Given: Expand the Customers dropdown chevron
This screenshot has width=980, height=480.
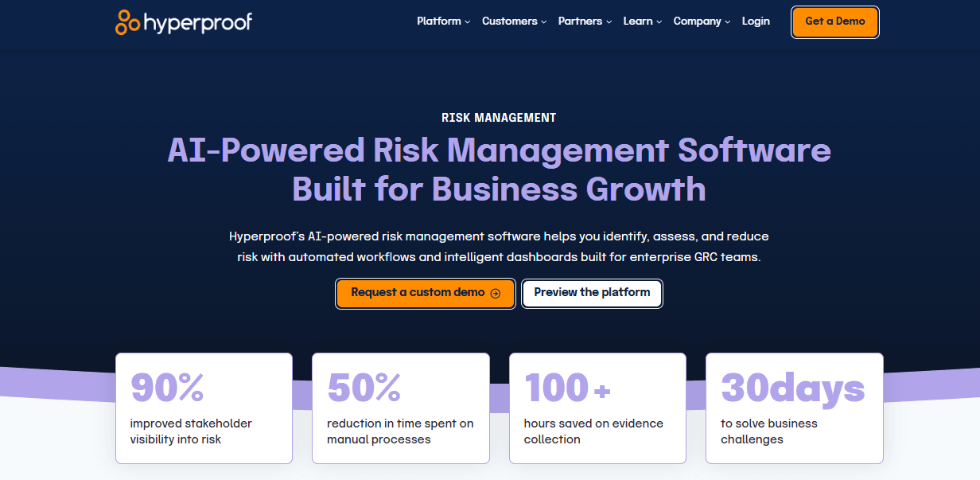Looking at the screenshot, I should coord(544,22).
